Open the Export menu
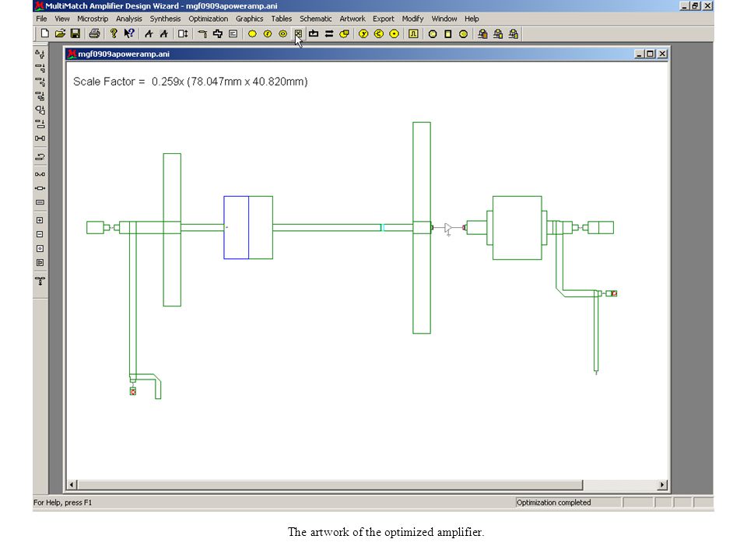This screenshot has width=747, height=560. (x=383, y=19)
